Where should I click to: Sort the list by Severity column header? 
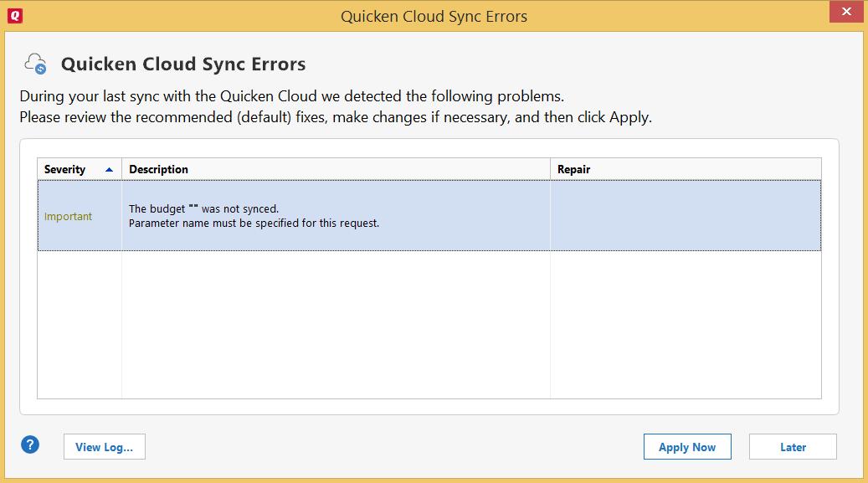click(x=65, y=170)
